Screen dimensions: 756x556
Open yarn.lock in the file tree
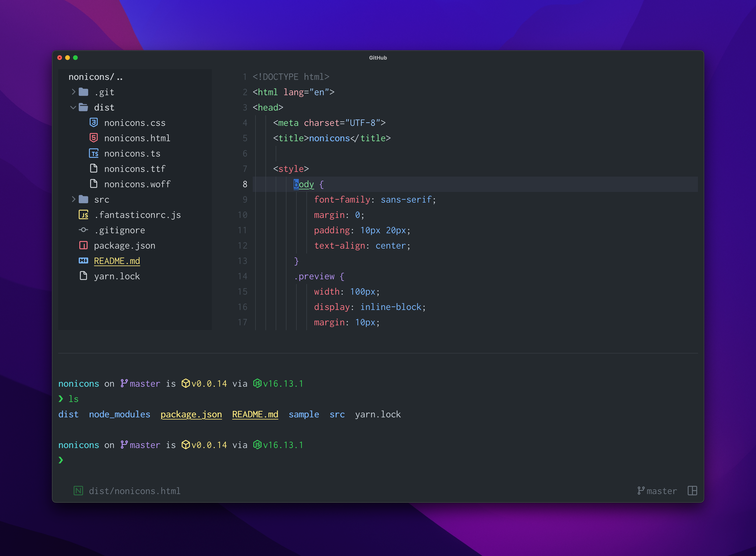117,276
